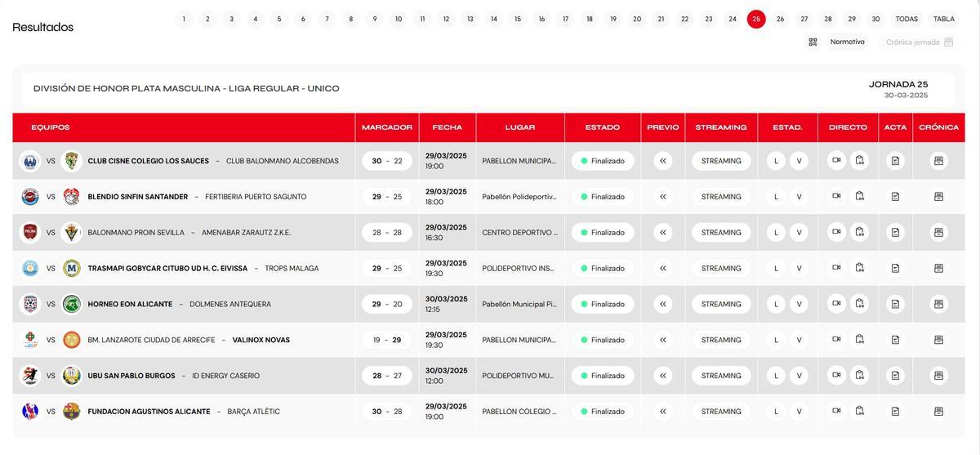Open acta document for Balonmano Proin Sevilla
Screen dimensions: 980x455
895,233
